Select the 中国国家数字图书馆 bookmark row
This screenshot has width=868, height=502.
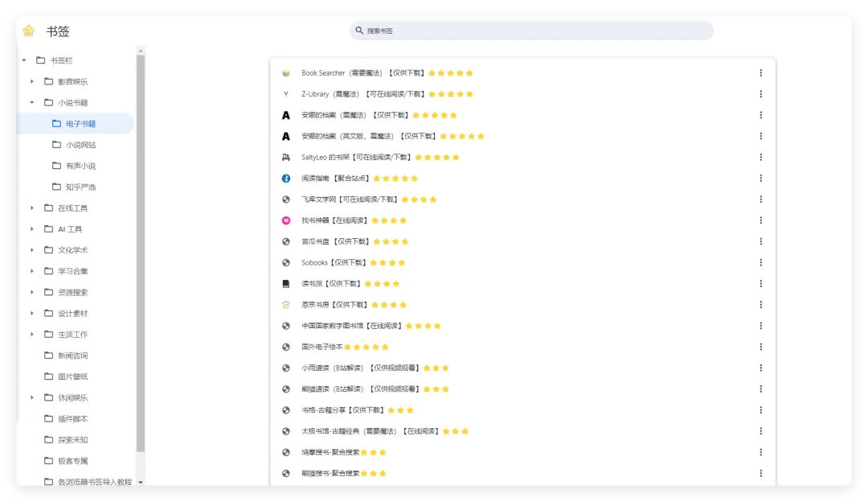(x=522, y=326)
